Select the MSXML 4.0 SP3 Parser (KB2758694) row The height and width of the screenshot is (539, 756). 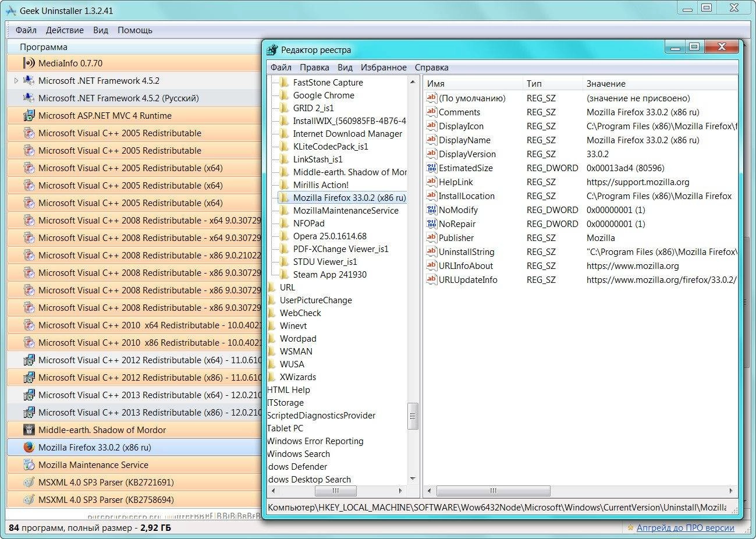click(x=134, y=499)
